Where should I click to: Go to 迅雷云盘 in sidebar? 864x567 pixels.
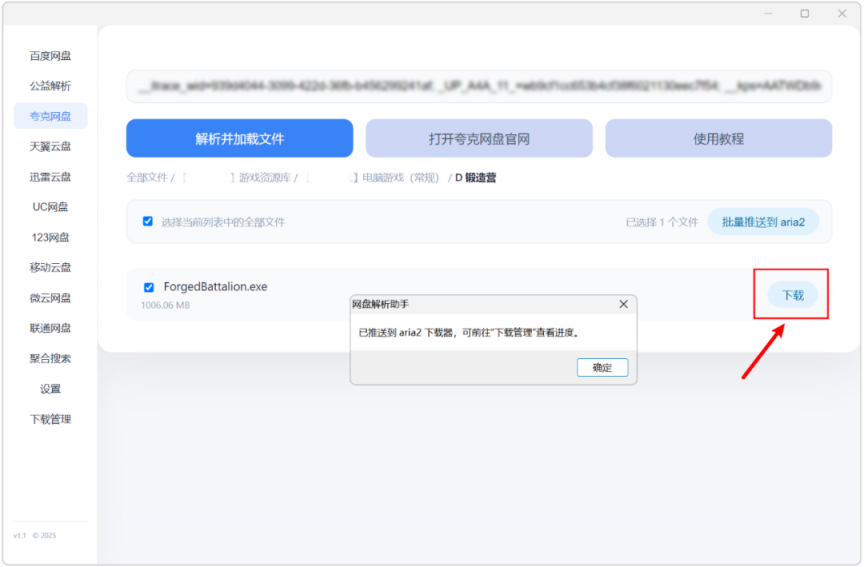(x=50, y=177)
